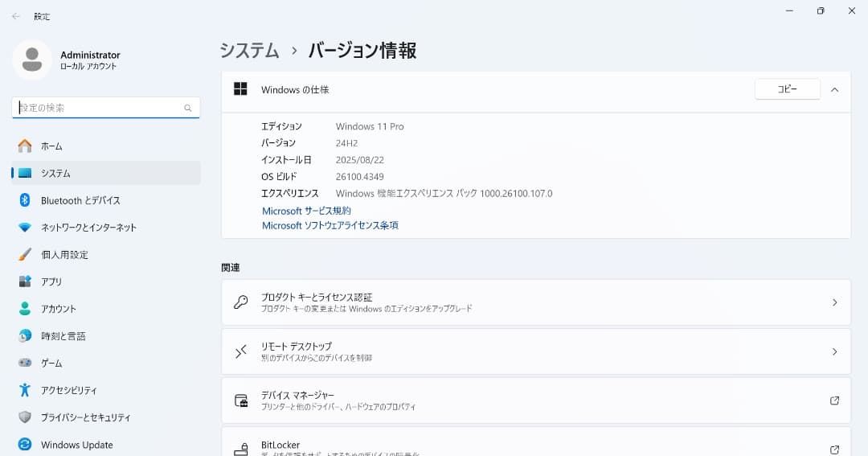
Task: Open アプリ settings category
Action: [106, 281]
